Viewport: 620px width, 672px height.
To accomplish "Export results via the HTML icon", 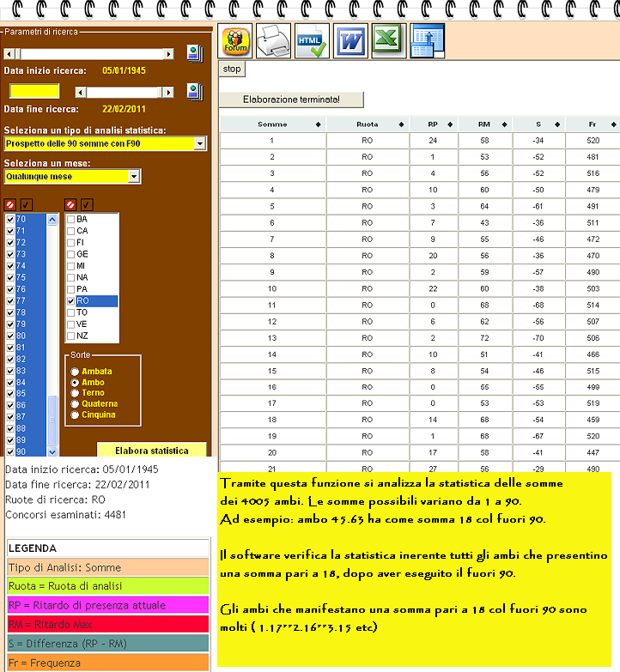I will [312, 41].
